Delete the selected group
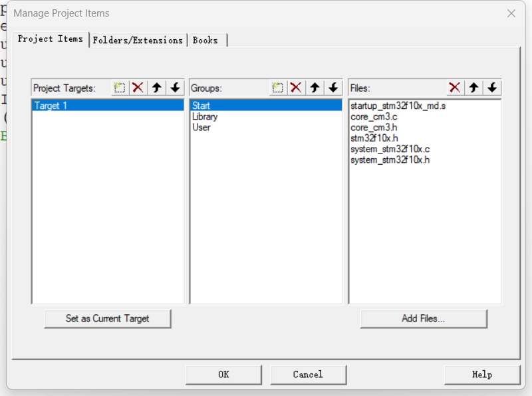The image size is (532, 396). (296, 88)
